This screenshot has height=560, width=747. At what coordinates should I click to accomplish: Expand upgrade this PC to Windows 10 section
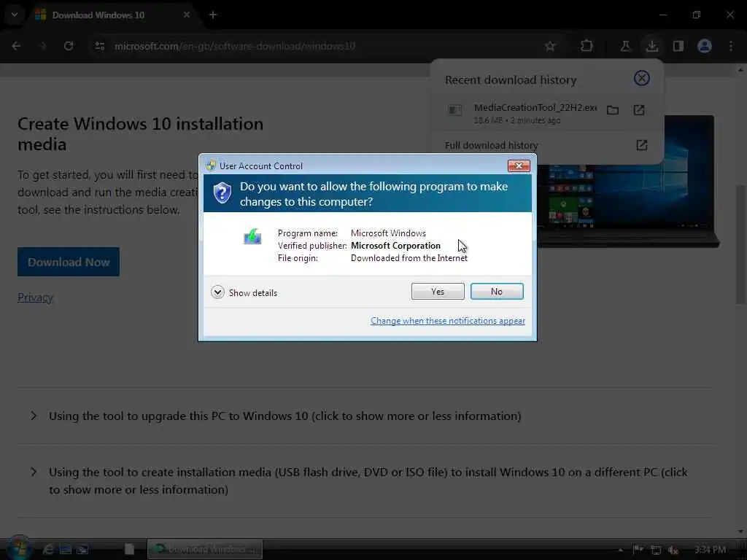pyautogui.click(x=285, y=416)
